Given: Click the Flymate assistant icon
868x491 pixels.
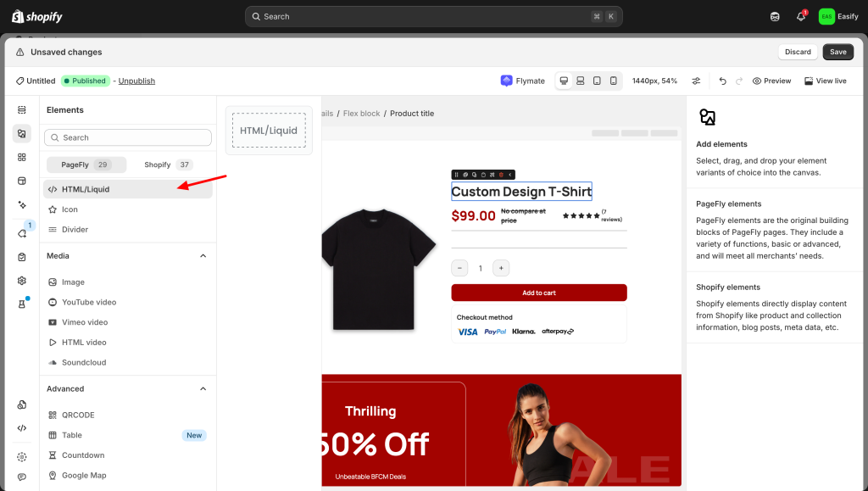Looking at the screenshot, I should pos(507,81).
